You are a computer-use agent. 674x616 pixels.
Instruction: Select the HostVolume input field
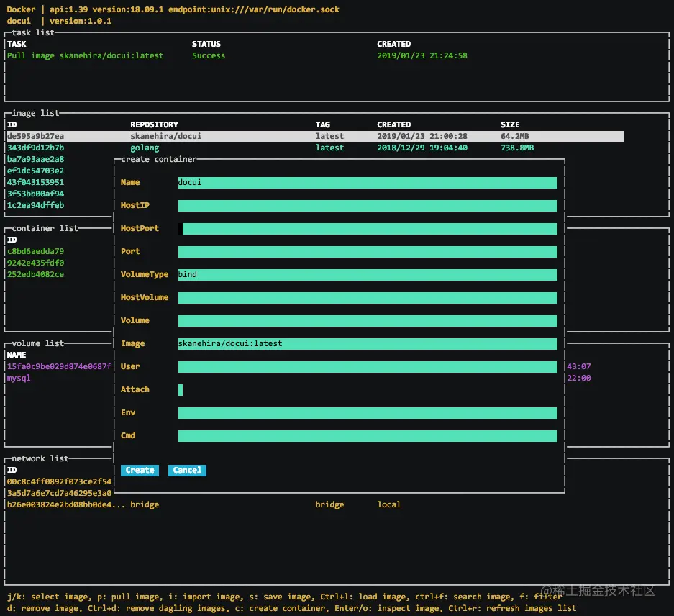point(368,298)
